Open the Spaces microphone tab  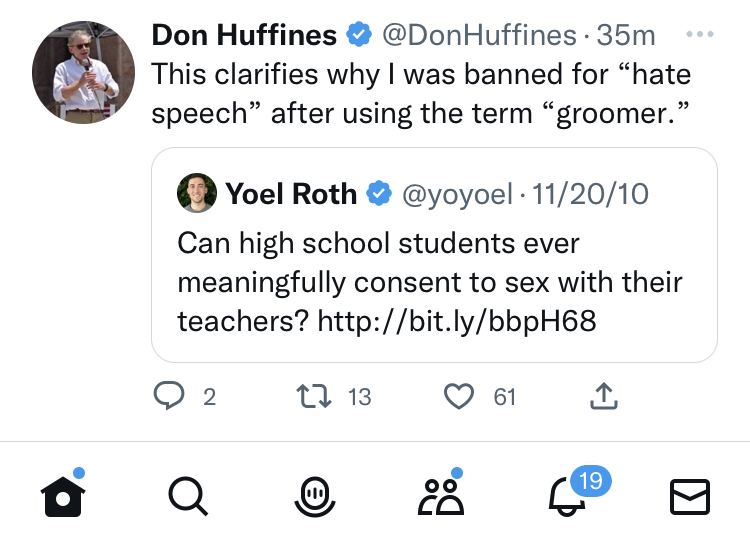[x=313, y=495]
